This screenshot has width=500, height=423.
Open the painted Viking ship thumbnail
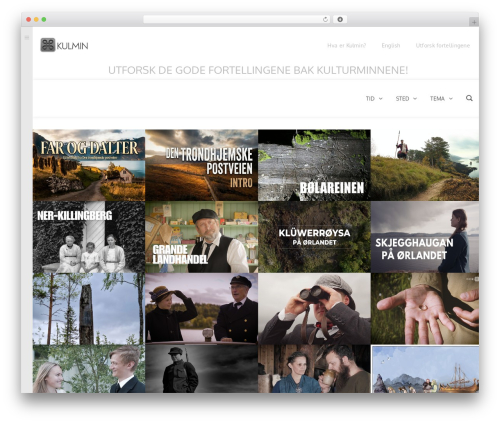(x=425, y=369)
